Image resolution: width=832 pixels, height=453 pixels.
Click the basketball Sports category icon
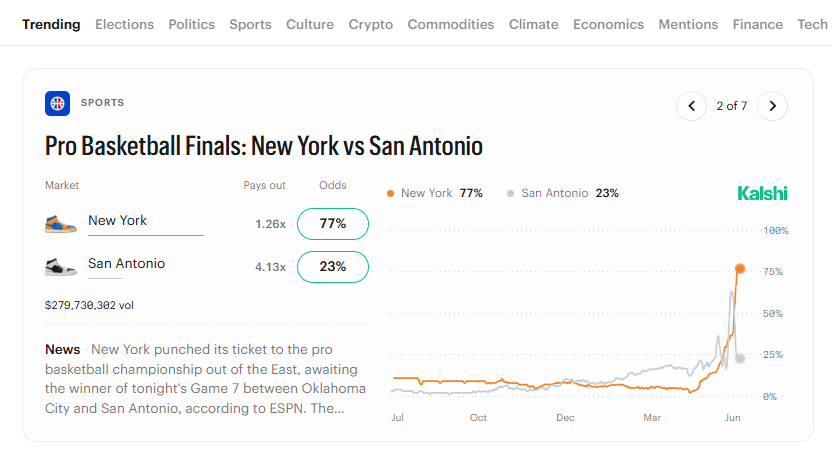tap(57, 103)
